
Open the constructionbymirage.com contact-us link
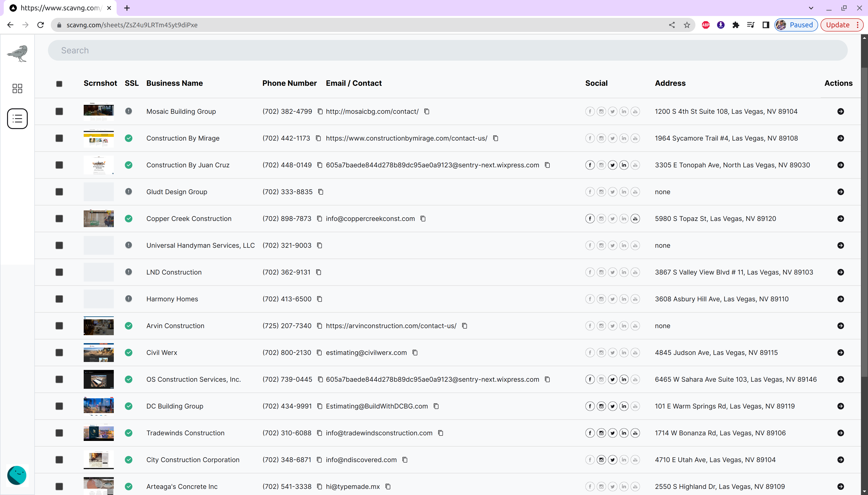pos(406,138)
